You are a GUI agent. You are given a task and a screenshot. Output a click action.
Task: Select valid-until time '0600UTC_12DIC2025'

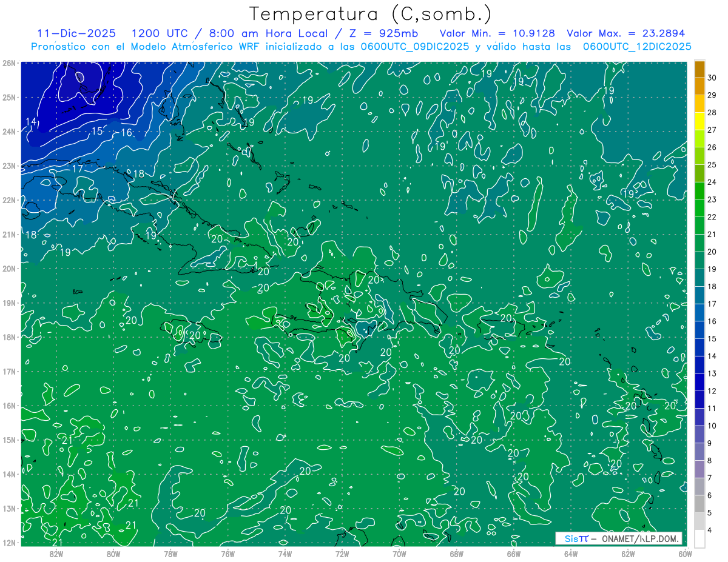click(637, 47)
